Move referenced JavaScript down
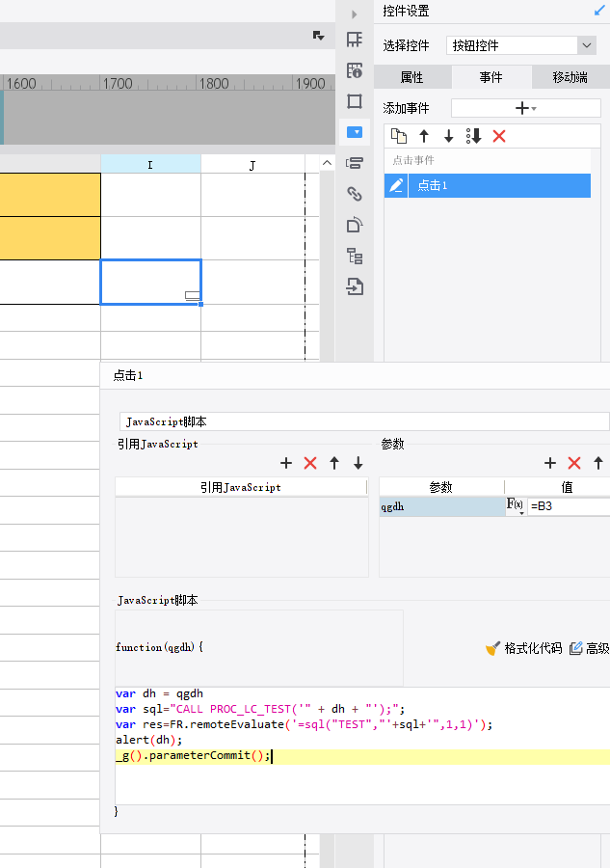Viewport: 610px width, 868px height. (x=358, y=463)
